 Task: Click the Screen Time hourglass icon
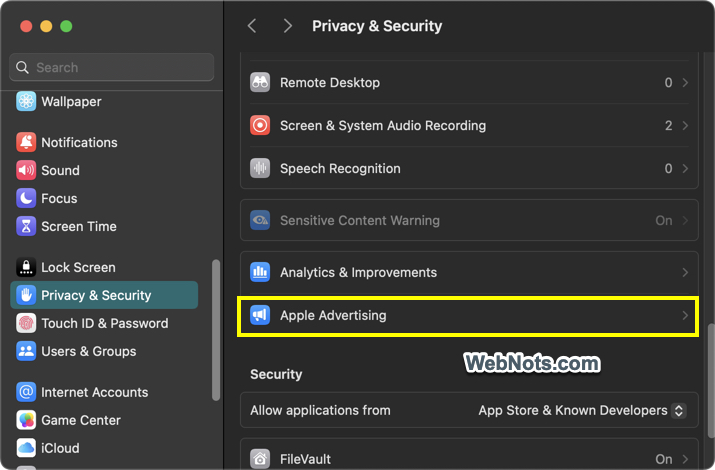click(x=26, y=226)
